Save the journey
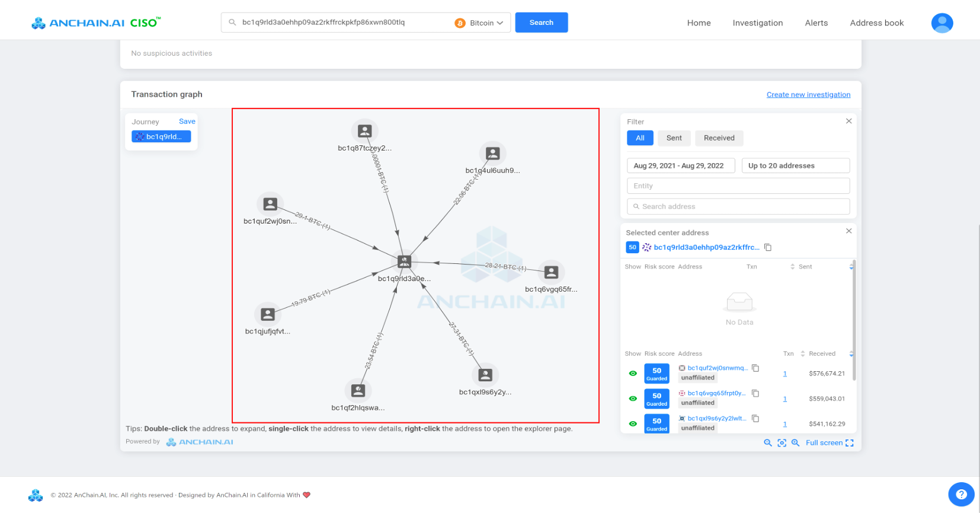Image resolution: width=980 pixels, height=513 pixels. pyautogui.click(x=187, y=122)
